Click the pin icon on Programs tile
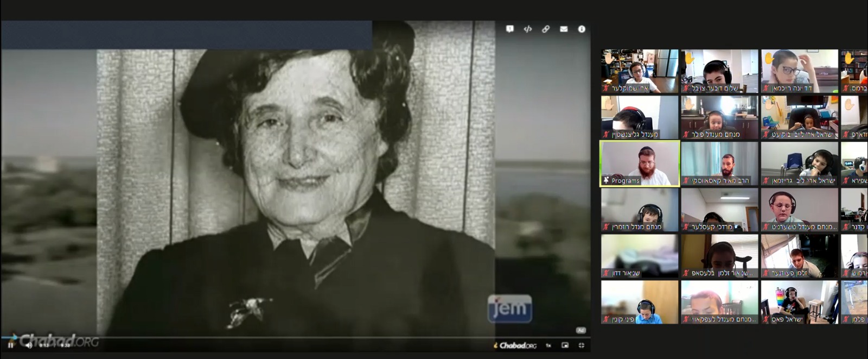868x359 pixels. click(x=606, y=180)
